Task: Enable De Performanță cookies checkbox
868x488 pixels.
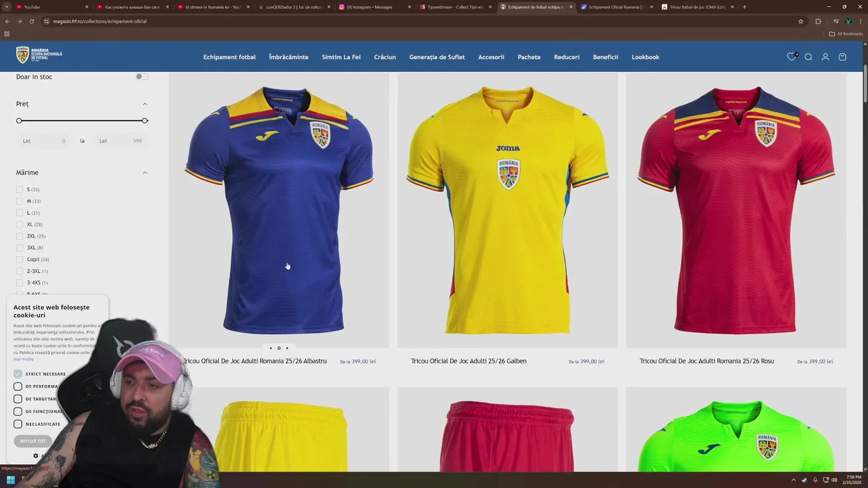Action: pyautogui.click(x=18, y=386)
